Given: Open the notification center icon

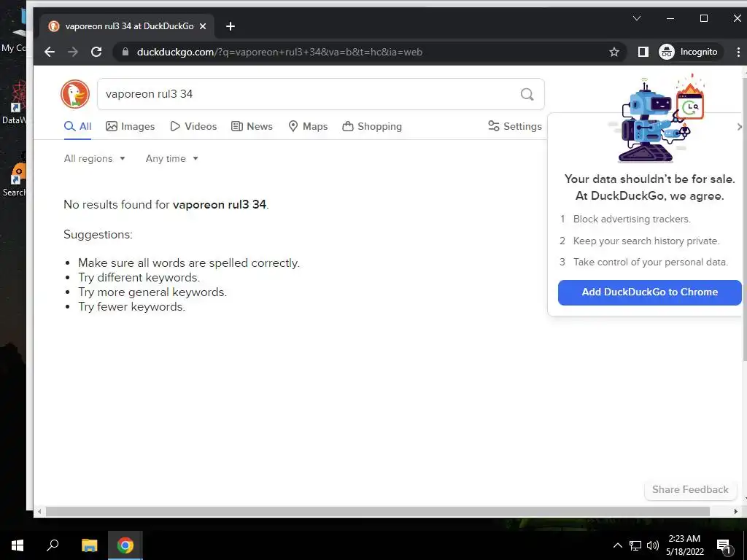Looking at the screenshot, I should click(724, 546).
